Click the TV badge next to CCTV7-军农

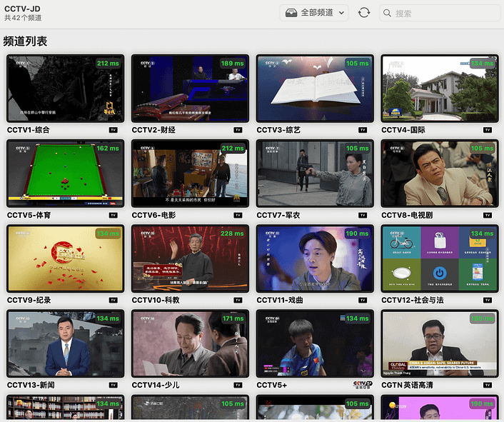[363, 215]
